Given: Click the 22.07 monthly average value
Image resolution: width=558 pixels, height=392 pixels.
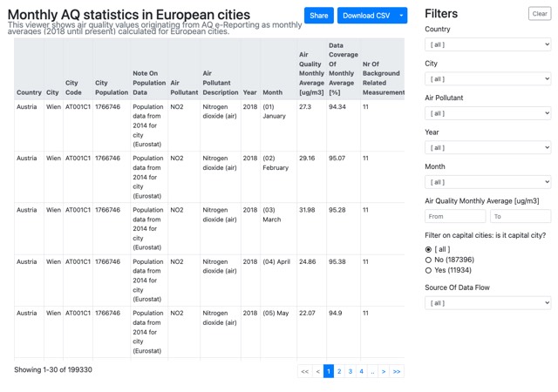Looking at the screenshot, I should 307,313.
